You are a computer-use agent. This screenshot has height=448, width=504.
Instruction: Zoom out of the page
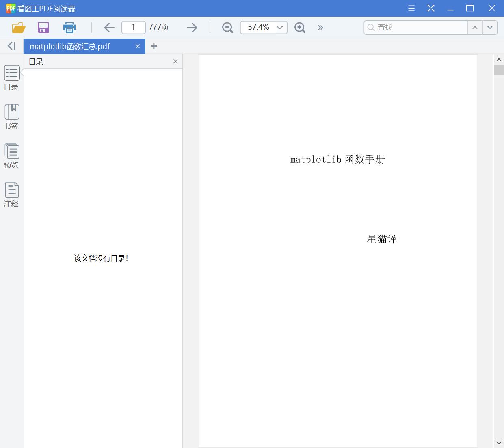tap(227, 27)
